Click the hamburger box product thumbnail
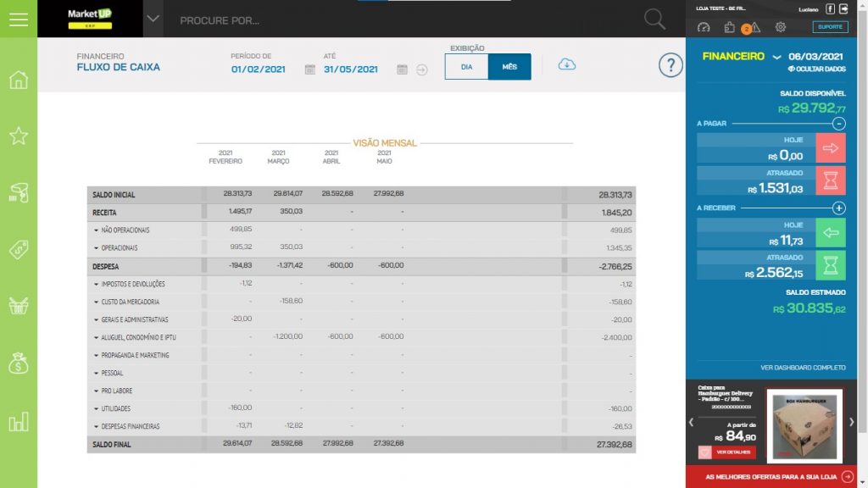The height and width of the screenshot is (488, 868). click(x=804, y=426)
